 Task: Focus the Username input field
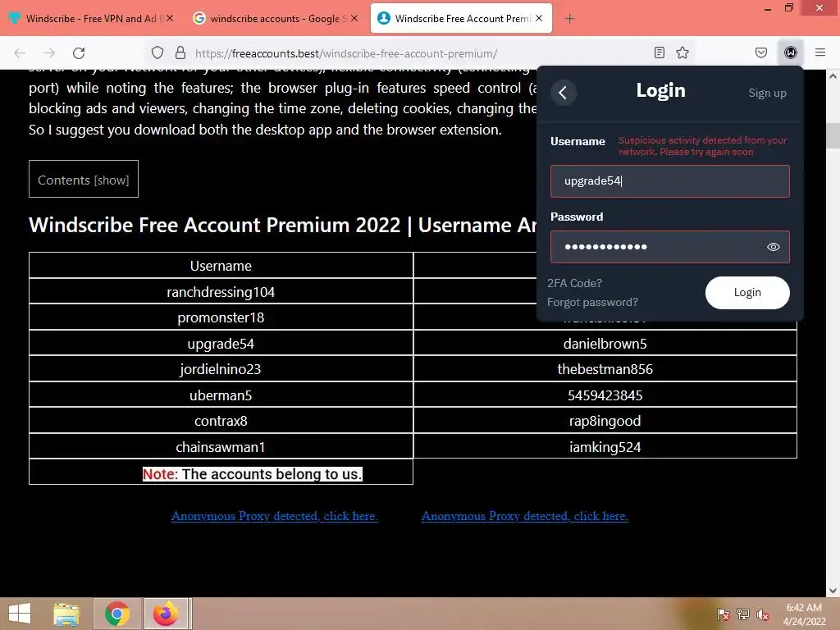[669, 181]
